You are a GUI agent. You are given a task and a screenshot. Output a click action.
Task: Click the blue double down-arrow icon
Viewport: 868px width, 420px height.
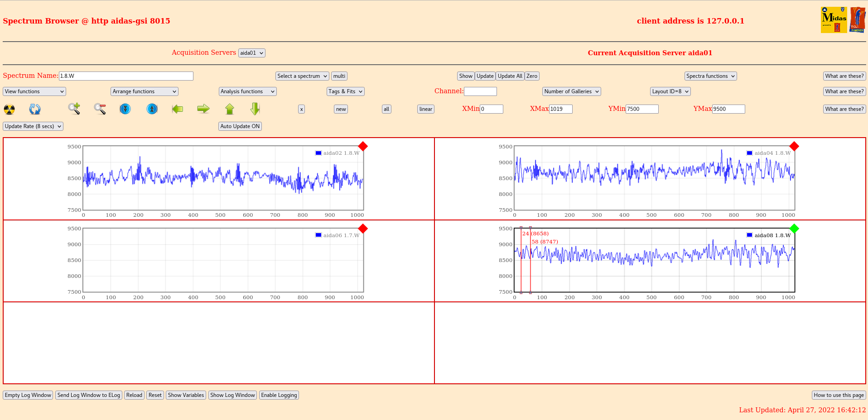[x=125, y=109]
